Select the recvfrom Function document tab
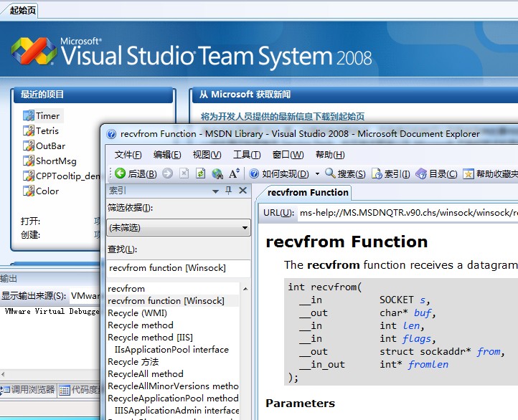 tap(308, 193)
